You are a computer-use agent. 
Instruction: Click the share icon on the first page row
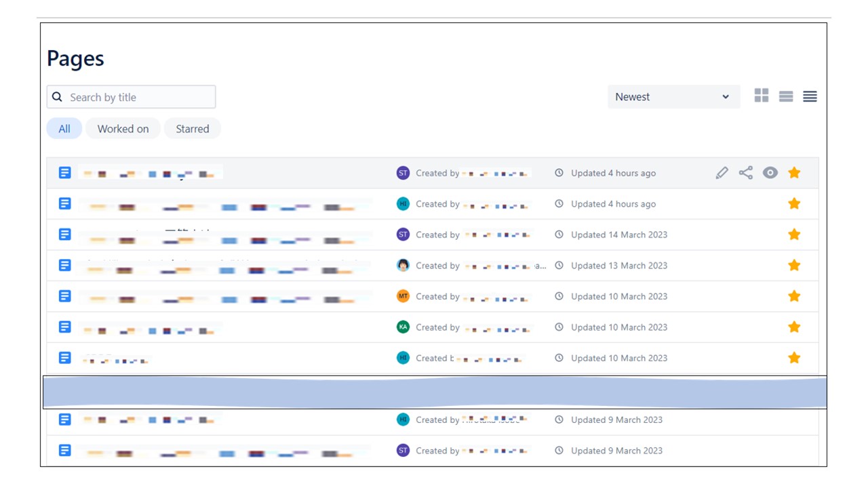click(x=746, y=173)
